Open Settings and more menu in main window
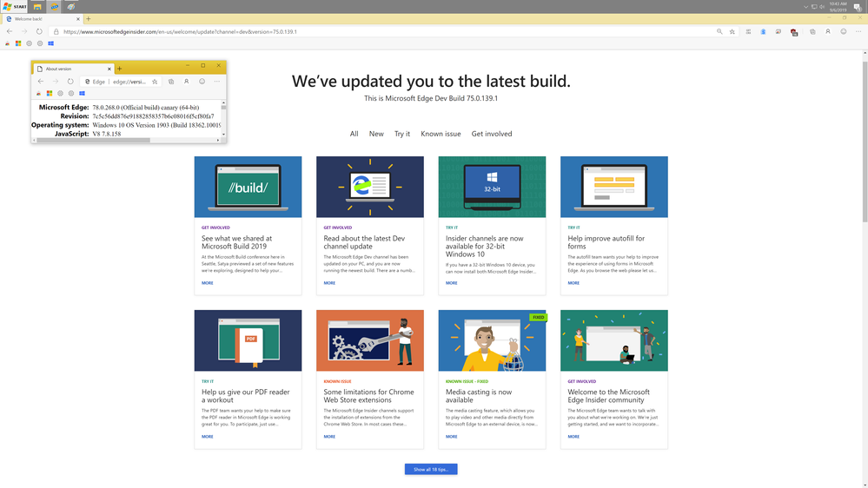868x488 pixels. (x=858, y=31)
